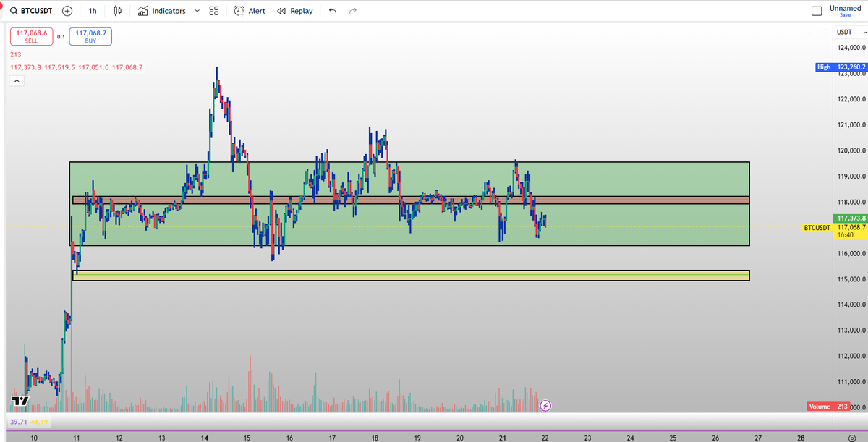Screen dimensions: 868x442
Task: Save the chart layout
Action: [x=846, y=15]
